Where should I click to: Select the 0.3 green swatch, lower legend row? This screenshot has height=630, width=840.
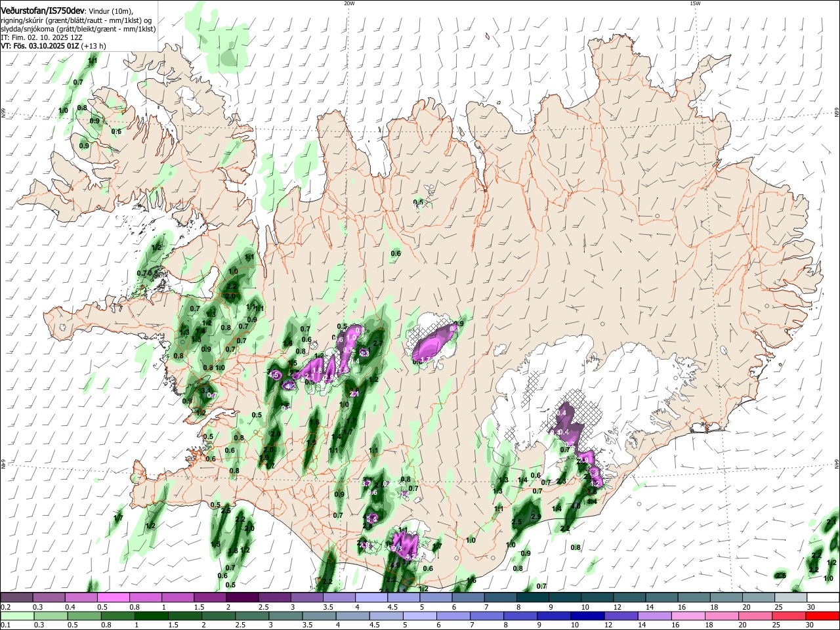tap(51, 616)
